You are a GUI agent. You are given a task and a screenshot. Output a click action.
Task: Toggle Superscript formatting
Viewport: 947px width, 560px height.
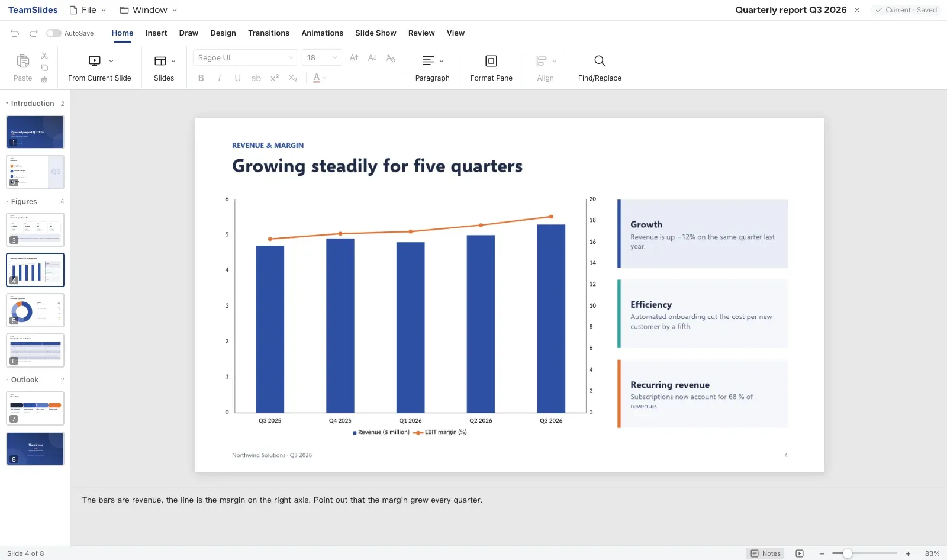coord(275,78)
